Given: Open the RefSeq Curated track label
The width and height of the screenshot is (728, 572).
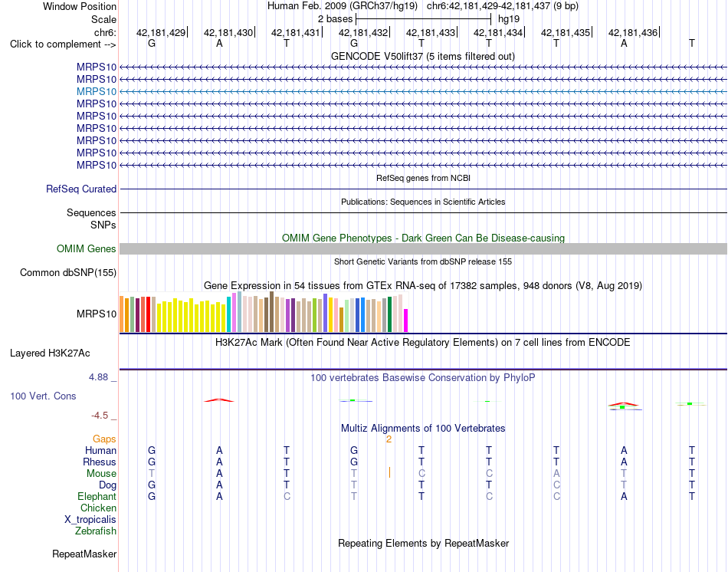Looking at the screenshot, I should click(81, 189).
